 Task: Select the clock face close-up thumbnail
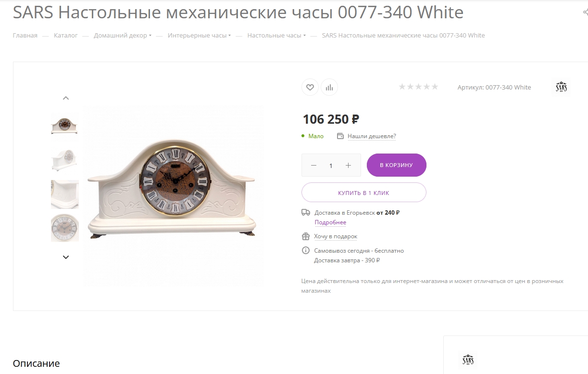[x=65, y=228]
